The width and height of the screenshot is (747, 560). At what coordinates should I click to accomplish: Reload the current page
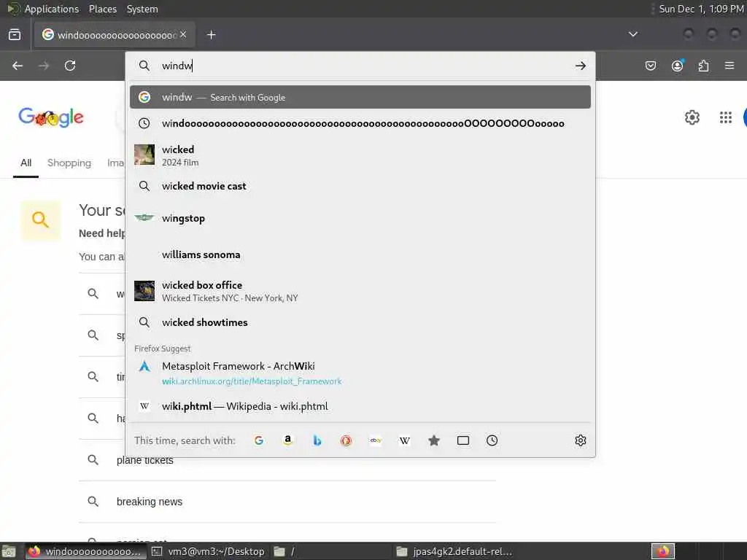[70, 66]
